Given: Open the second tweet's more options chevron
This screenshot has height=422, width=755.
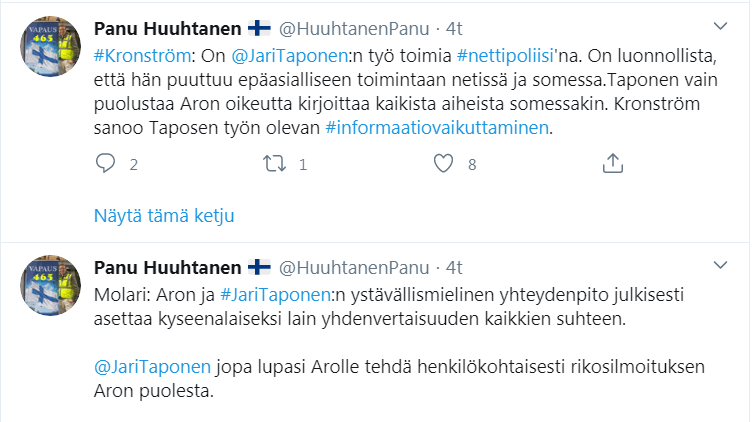Looking at the screenshot, I should 720,267.
